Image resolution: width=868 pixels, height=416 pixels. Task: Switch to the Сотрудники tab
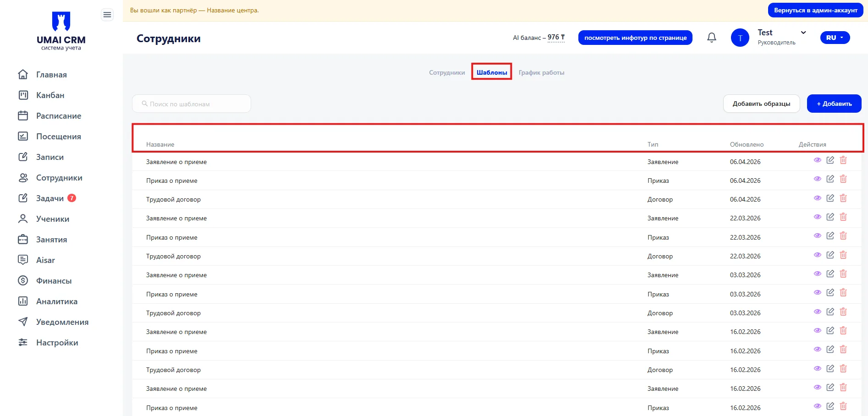(447, 72)
